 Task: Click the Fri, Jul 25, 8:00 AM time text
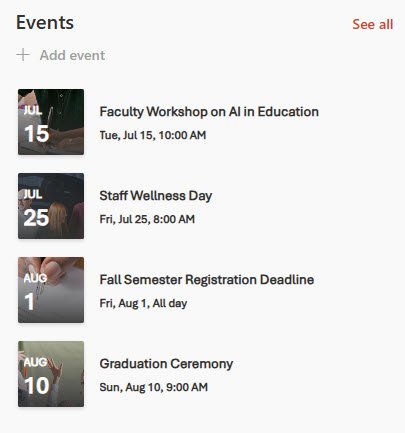(147, 219)
